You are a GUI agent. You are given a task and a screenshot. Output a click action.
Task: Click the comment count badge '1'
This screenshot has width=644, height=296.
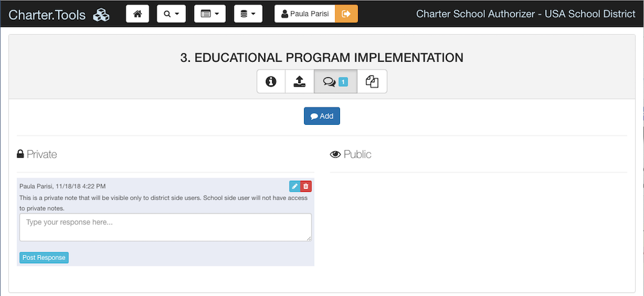343,82
